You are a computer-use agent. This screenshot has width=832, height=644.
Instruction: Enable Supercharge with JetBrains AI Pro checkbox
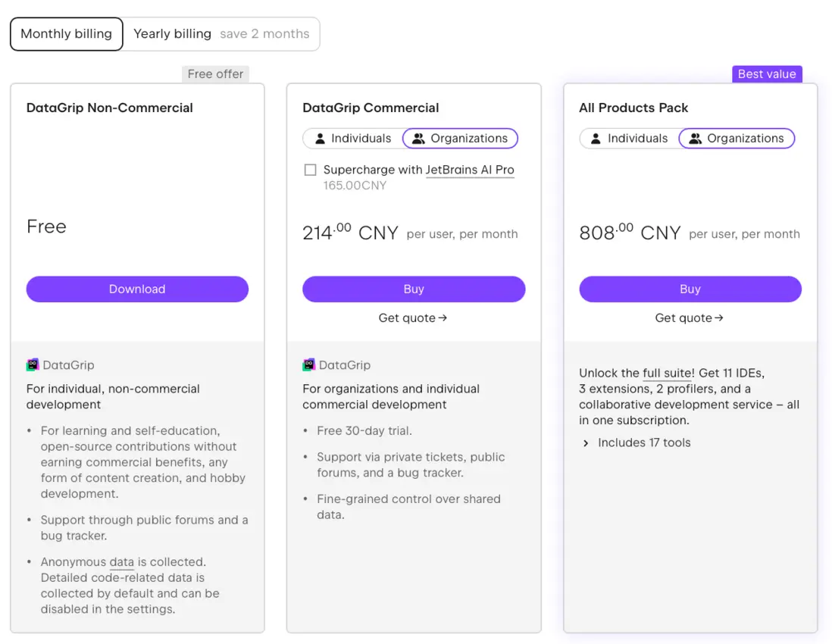(310, 170)
